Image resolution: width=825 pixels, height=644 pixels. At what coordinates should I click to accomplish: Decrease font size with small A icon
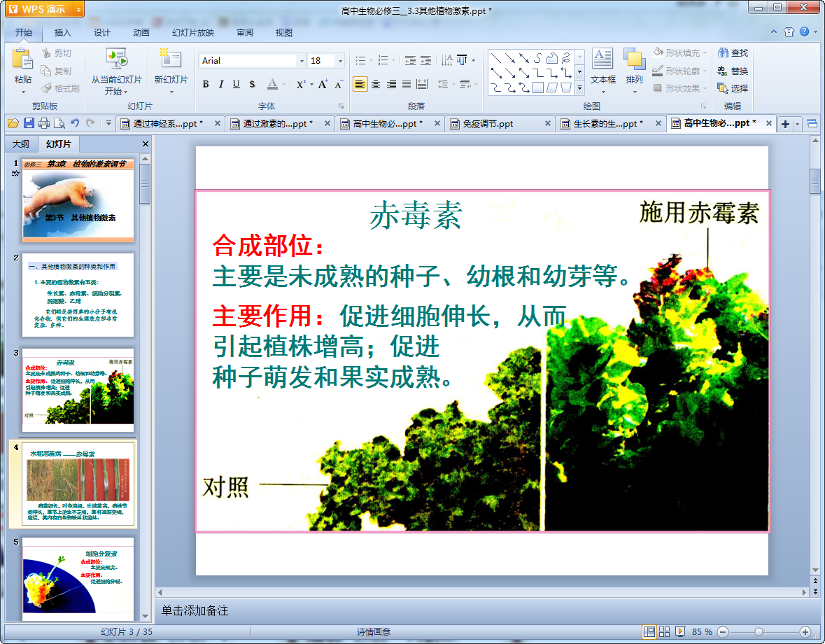[338, 84]
